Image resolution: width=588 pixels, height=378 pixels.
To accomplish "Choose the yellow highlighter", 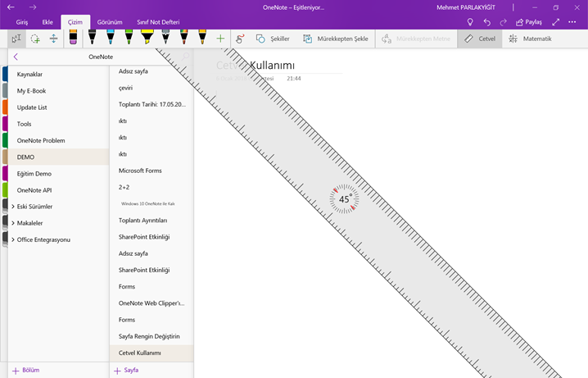I will coord(147,38).
